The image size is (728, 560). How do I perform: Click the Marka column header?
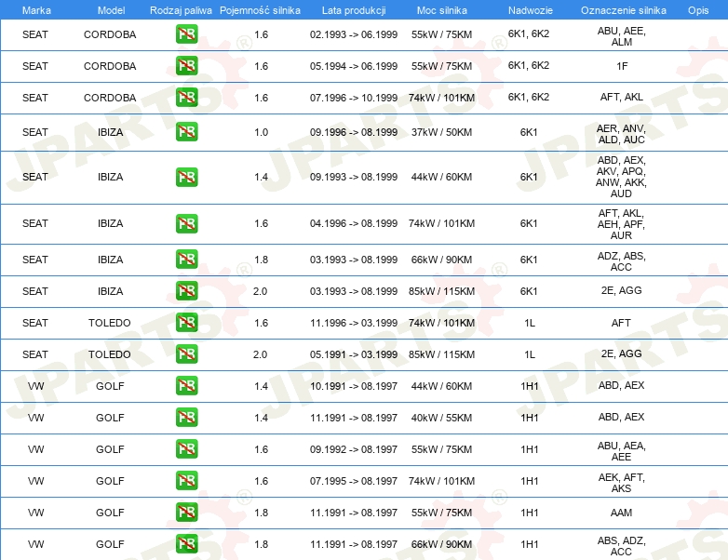point(36,10)
